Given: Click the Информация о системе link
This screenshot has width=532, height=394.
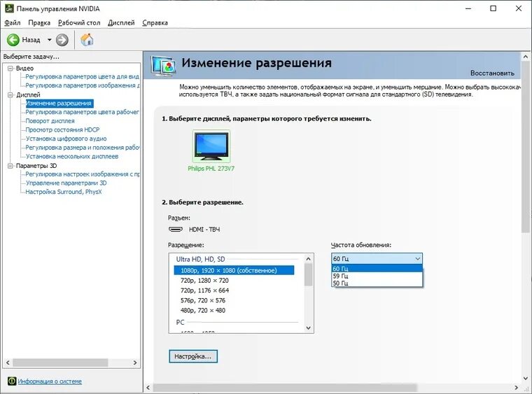Looking at the screenshot, I should click(x=50, y=381).
